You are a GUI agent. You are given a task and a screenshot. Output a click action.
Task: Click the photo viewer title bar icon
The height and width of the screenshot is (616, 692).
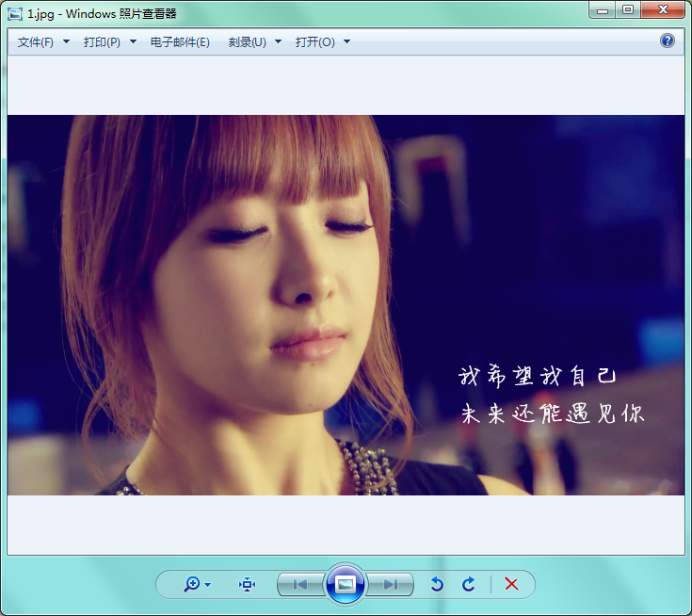(15, 14)
